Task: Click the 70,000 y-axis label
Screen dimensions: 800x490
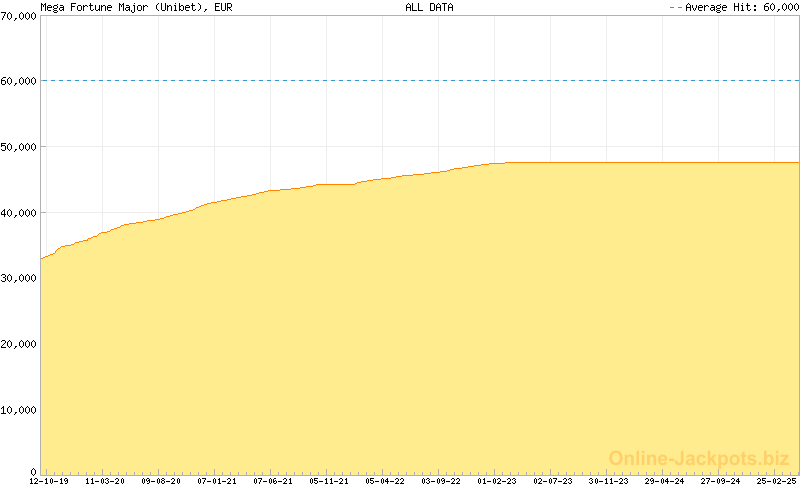Action: pos(19,16)
